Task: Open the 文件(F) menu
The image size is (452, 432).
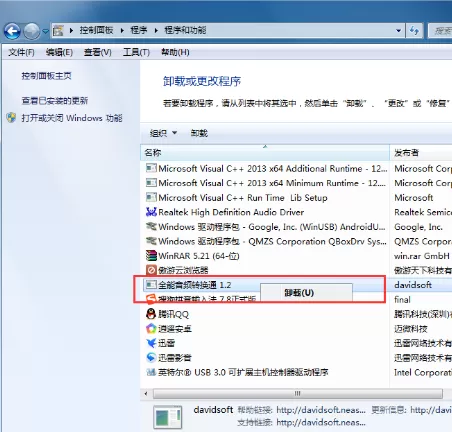Action: click(x=21, y=52)
